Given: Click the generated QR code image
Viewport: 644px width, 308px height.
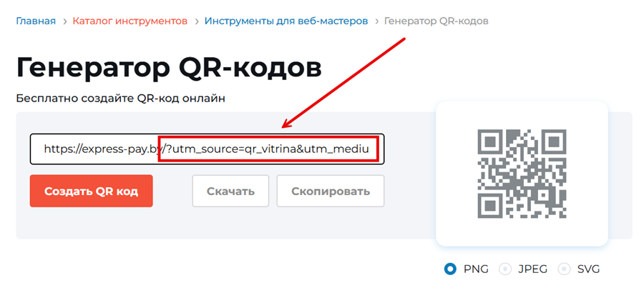Looking at the screenshot, I should point(522,174).
